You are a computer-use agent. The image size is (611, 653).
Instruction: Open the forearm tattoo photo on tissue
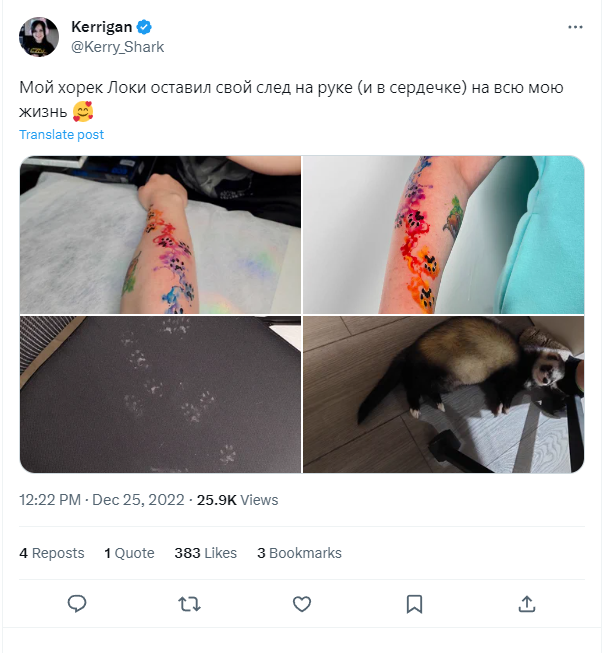coord(160,234)
